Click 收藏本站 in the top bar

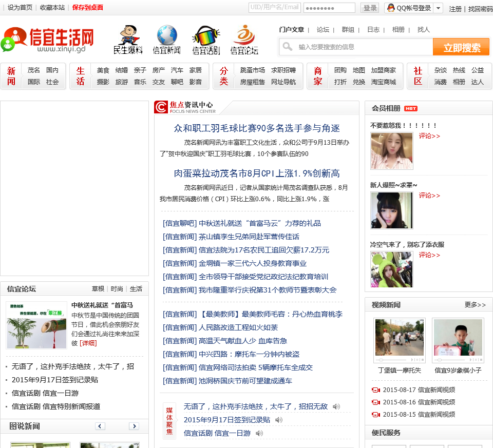tap(52, 8)
